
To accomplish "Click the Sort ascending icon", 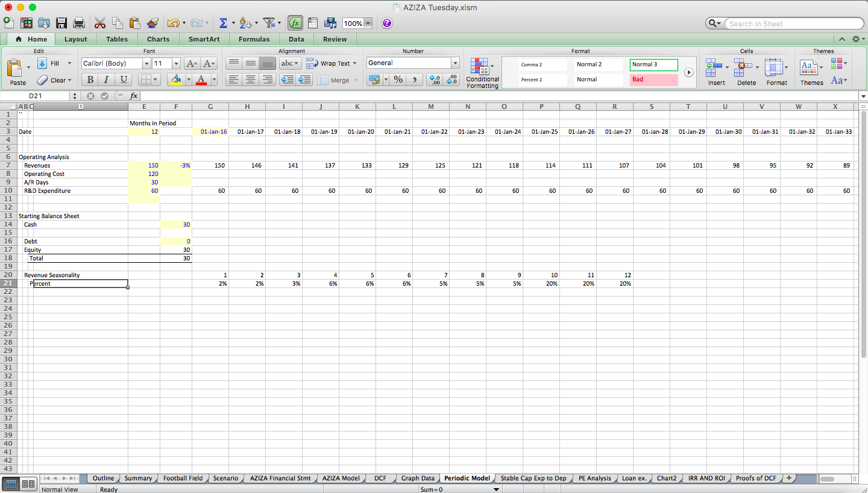I will 244,22.
